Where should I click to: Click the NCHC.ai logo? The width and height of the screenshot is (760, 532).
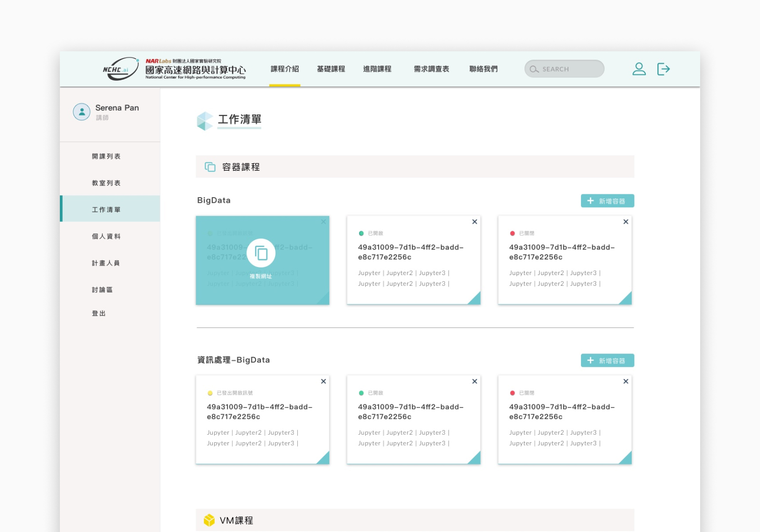click(121, 69)
